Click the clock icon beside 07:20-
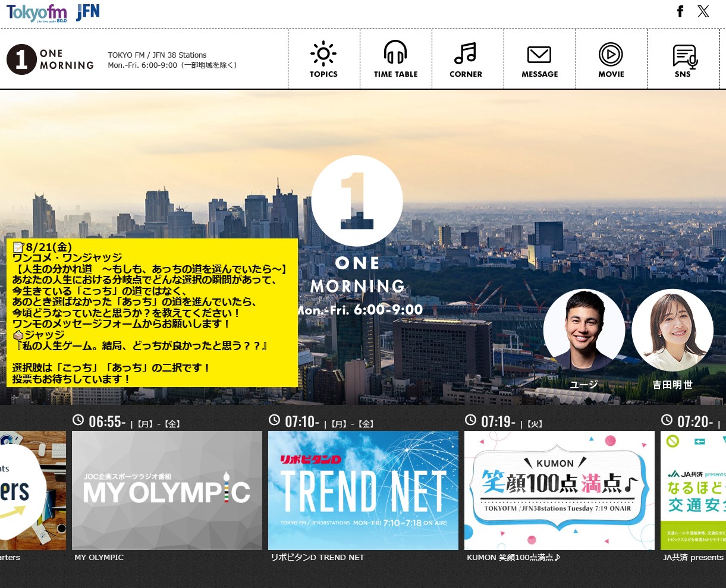 click(x=667, y=420)
